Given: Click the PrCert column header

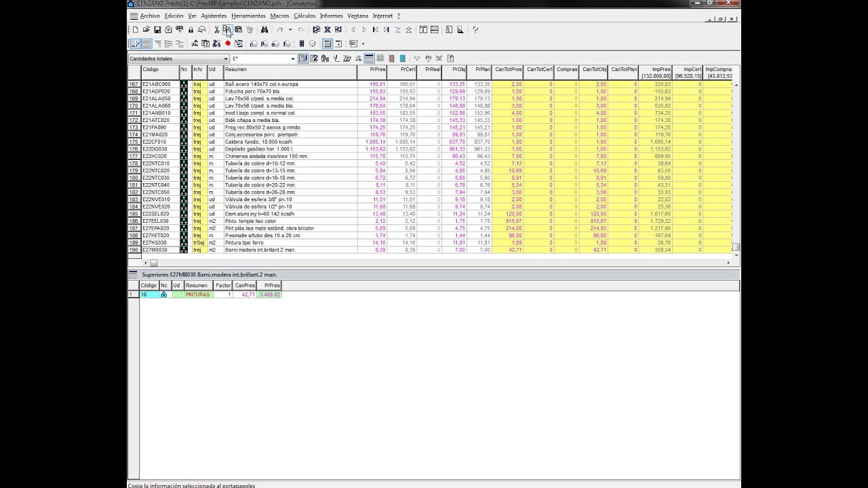Looking at the screenshot, I should (402, 73).
